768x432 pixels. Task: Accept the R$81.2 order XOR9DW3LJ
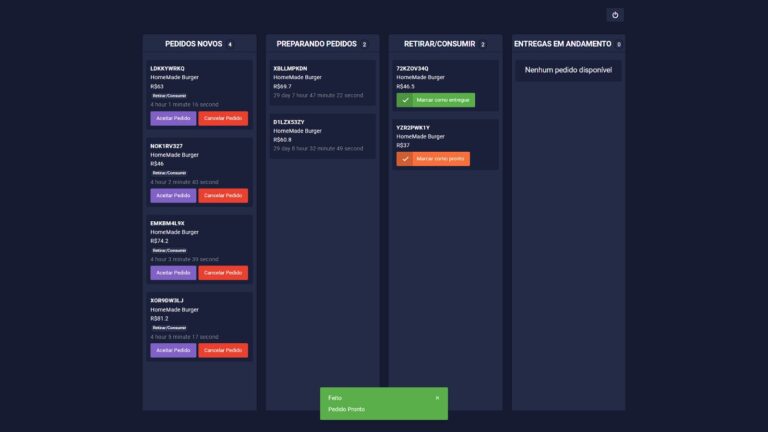coord(173,350)
